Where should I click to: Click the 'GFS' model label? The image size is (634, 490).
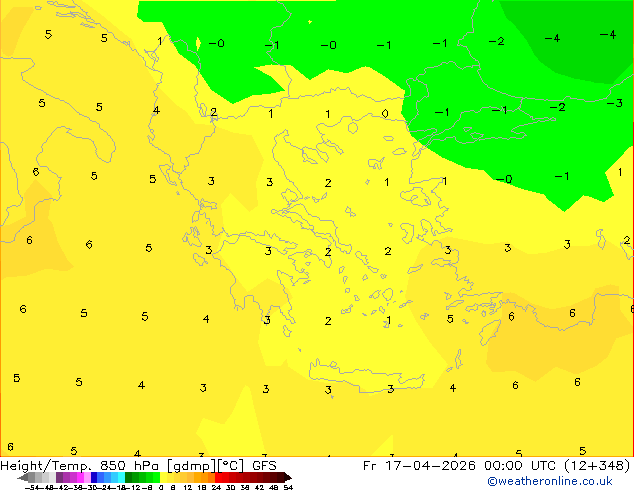click(x=264, y=466)
